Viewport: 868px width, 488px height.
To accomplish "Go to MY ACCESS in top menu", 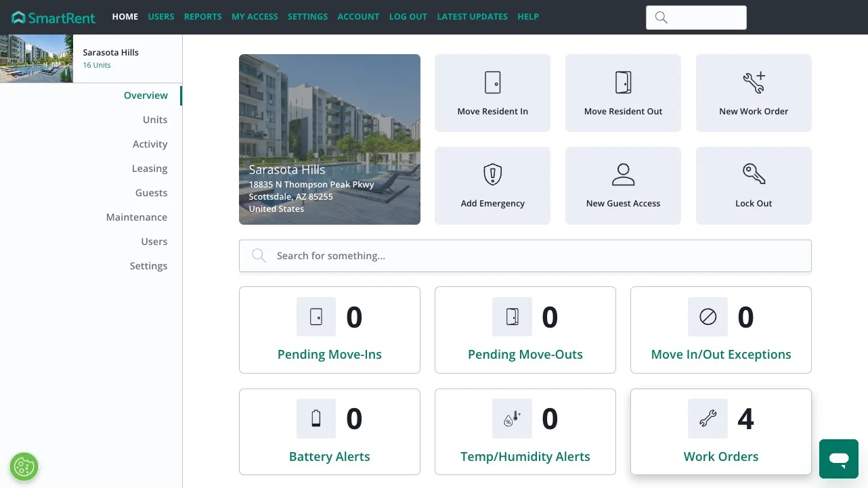I will [x=255, y=17].
